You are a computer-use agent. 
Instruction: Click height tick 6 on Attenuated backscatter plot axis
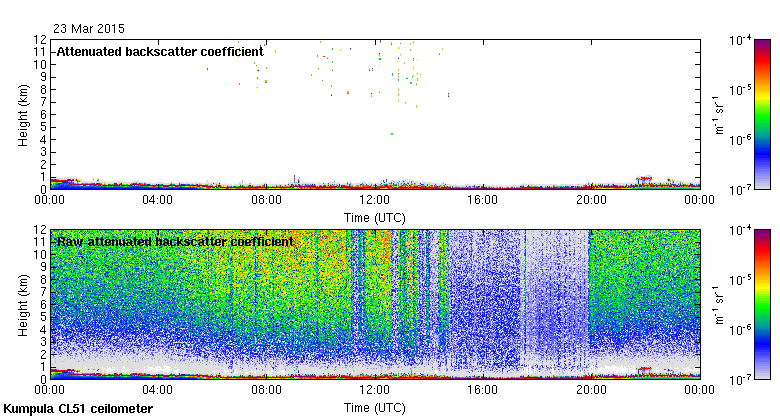[43, 114]
